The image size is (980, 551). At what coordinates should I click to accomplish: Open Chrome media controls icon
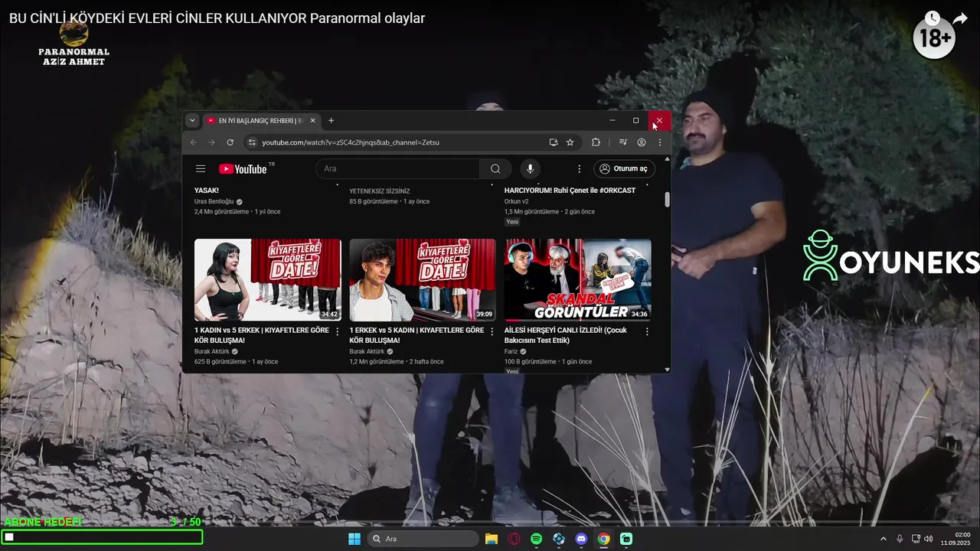(623, 142)
